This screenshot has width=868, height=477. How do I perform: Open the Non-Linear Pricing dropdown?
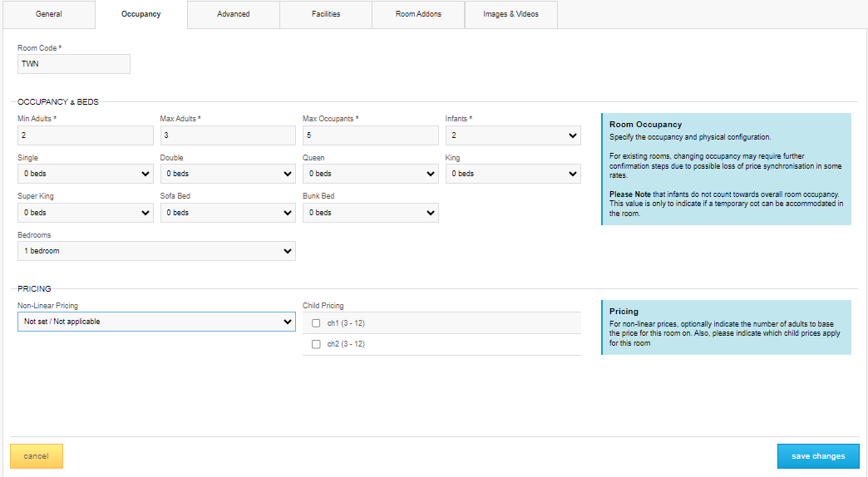pos(156,322)
